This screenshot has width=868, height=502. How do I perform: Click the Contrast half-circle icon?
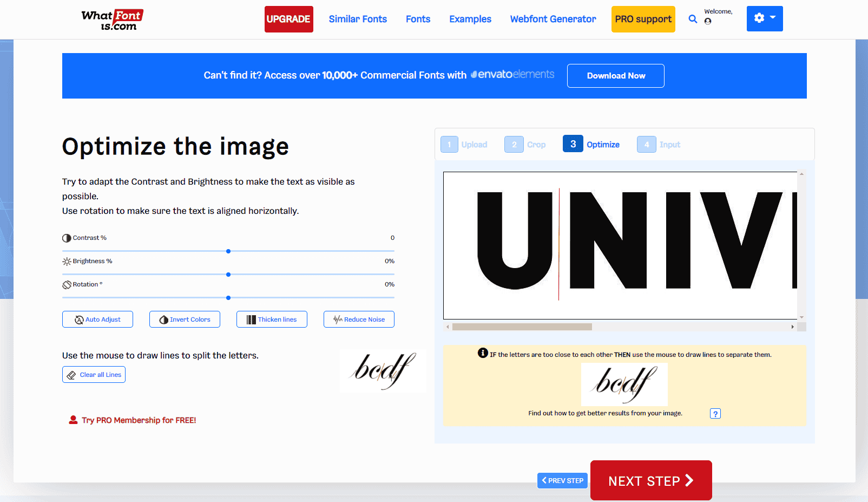point(67,238)
